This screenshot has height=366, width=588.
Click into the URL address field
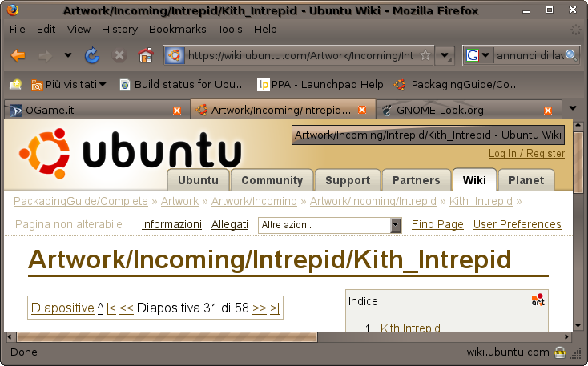tap(300, 55)
